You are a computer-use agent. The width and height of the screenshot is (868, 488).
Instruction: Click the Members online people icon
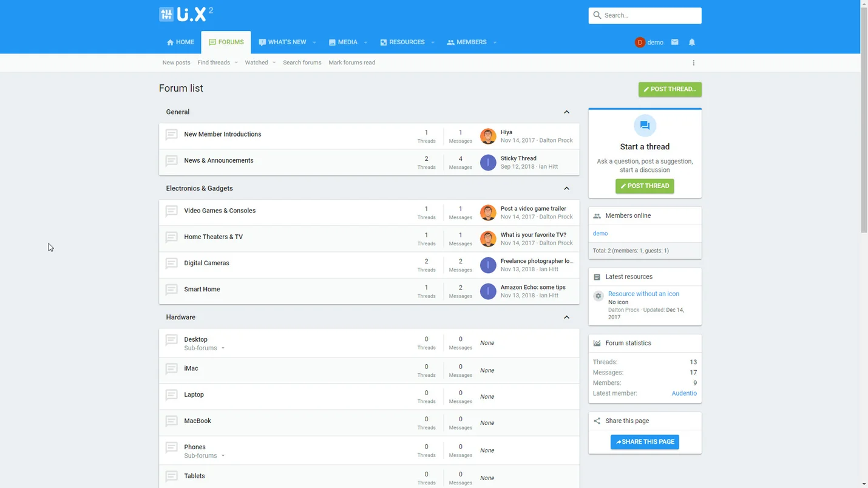pos(597,216)
